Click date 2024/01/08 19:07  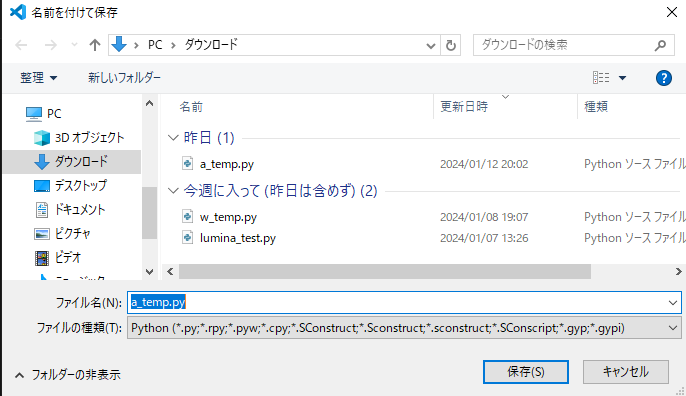484,217
